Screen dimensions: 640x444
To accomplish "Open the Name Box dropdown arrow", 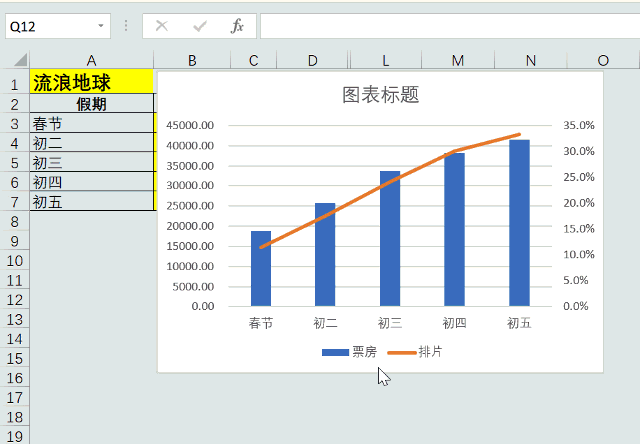I will pyautogui.click(x=100, y=26).
